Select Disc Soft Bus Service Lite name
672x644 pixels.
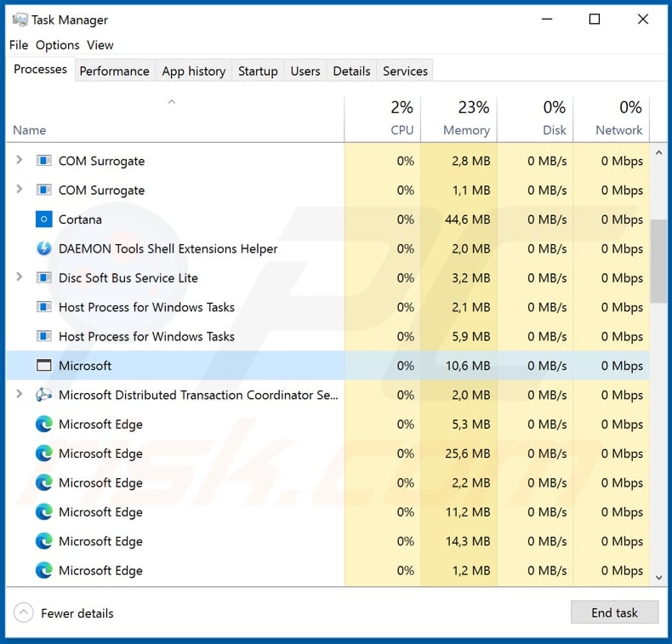[x=128, y=278]
